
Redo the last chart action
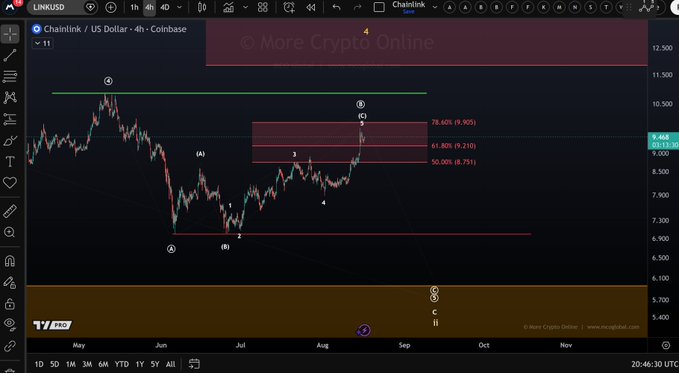(x=357, y=7)
